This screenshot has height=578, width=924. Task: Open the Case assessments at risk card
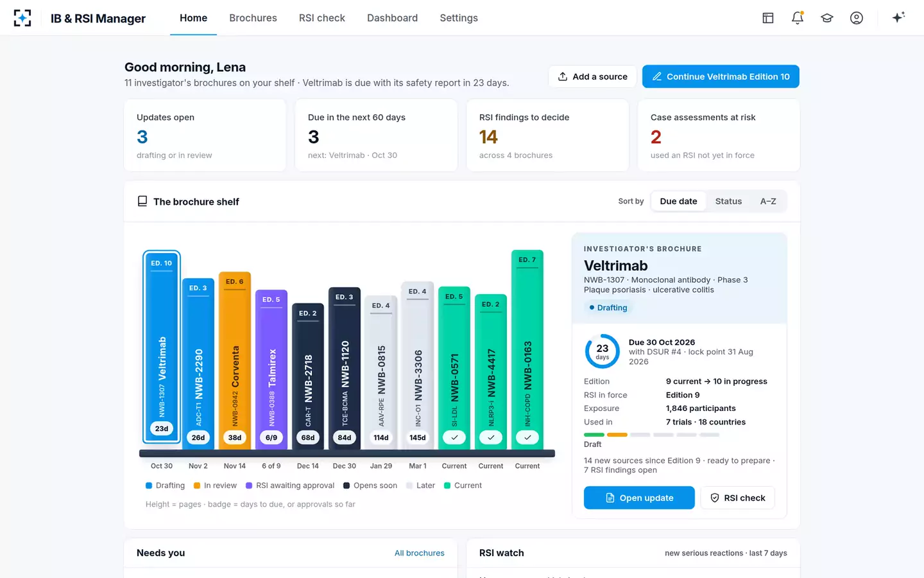(x=719, y=136)
